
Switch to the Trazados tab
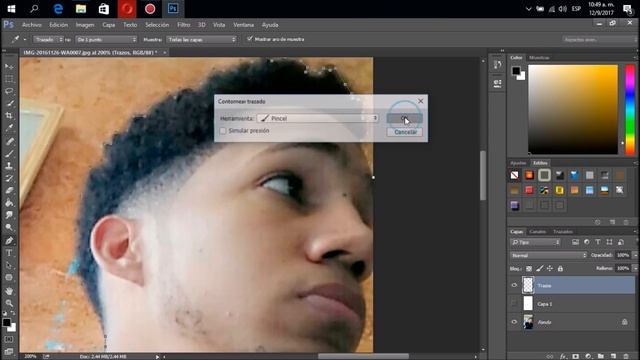click(563, 231)
